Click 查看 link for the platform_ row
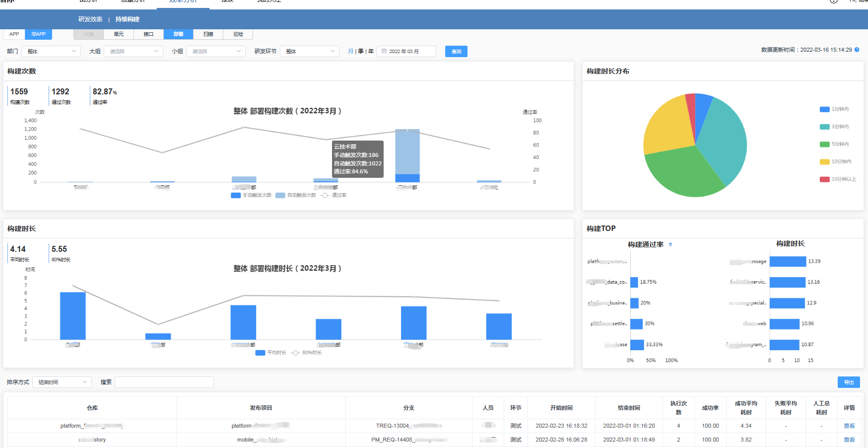The image size is (868, 448). point(849,426)
